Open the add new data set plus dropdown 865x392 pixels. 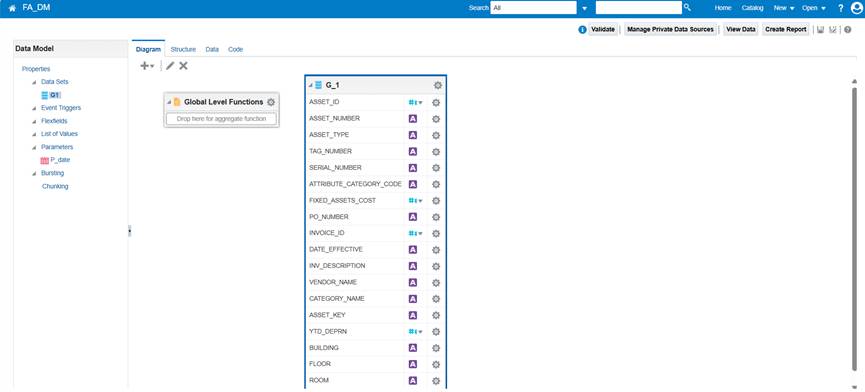click(x=147, y=66)
